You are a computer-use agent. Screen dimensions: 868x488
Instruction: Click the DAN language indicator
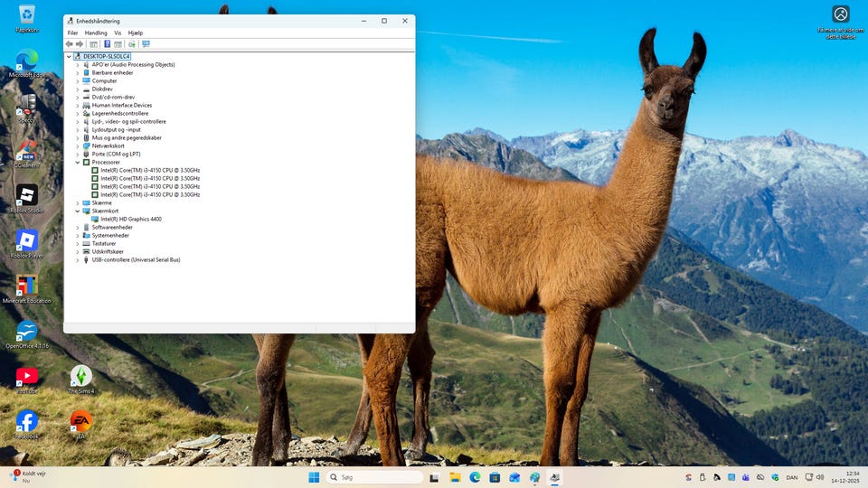tap(792, 477)
